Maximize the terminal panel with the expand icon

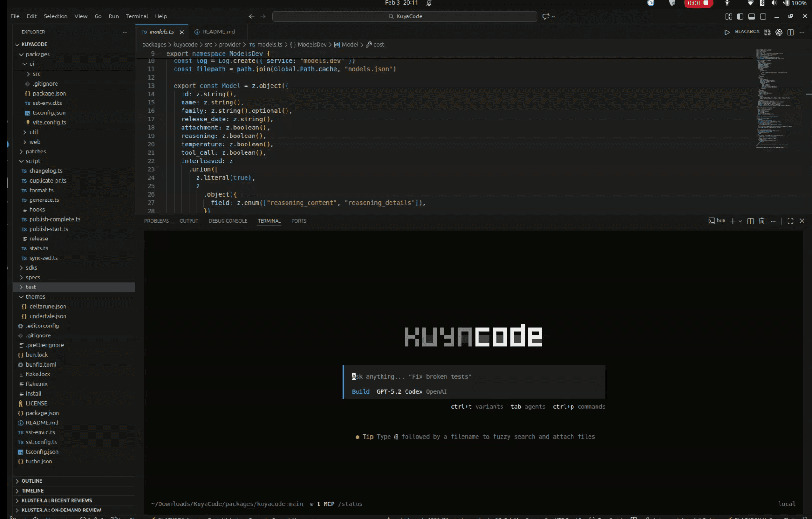click(x=791, y=221)
